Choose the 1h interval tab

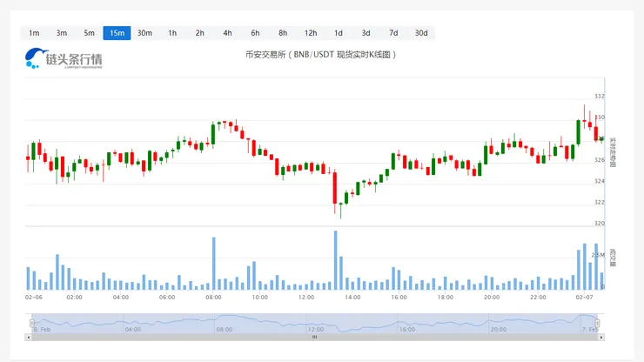point(172,33)
